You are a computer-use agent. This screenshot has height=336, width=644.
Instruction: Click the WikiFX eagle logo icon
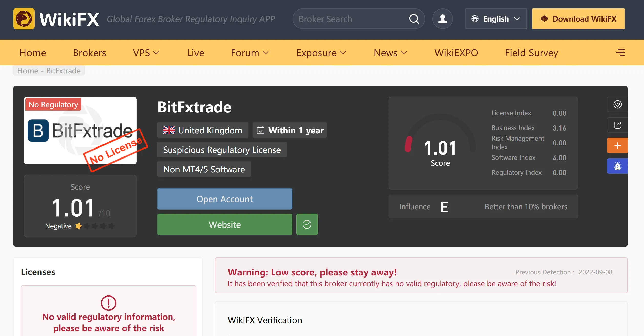[24, 19]
